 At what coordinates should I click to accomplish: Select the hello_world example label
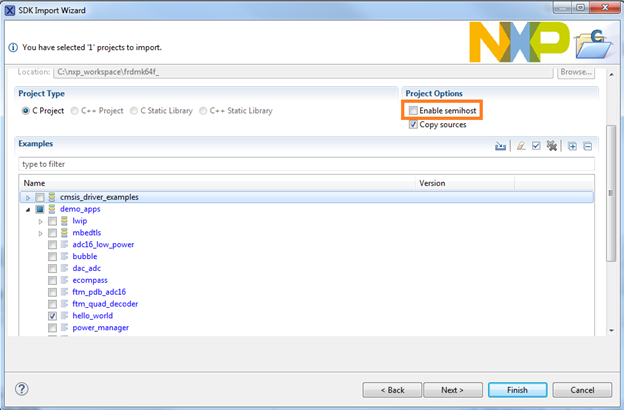pyautogui.click(x=93, y=316)
